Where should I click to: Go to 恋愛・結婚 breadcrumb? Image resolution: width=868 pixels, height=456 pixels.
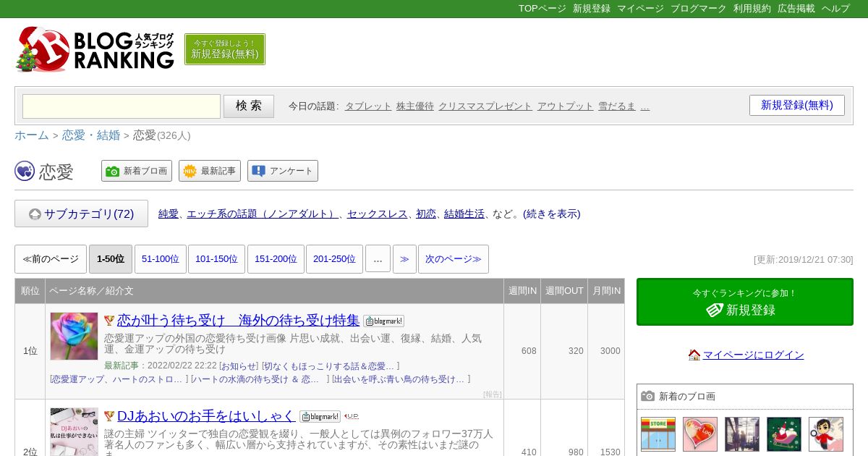[x=91, y=135]
